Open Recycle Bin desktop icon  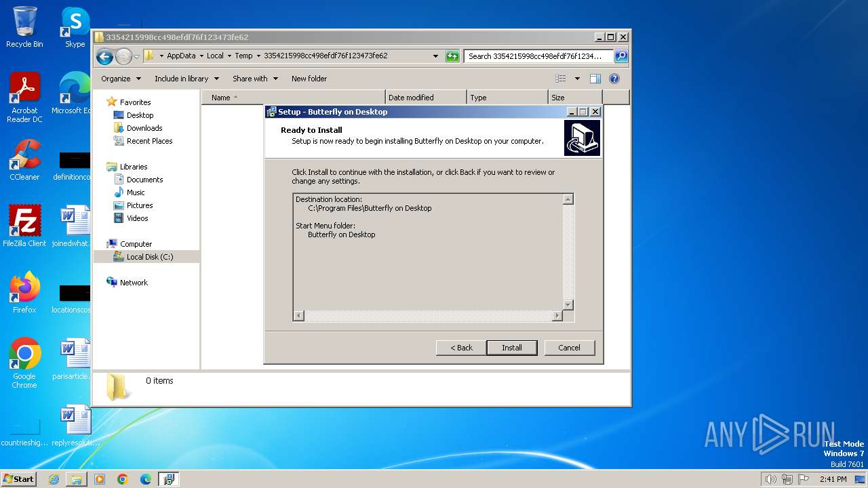24,28
